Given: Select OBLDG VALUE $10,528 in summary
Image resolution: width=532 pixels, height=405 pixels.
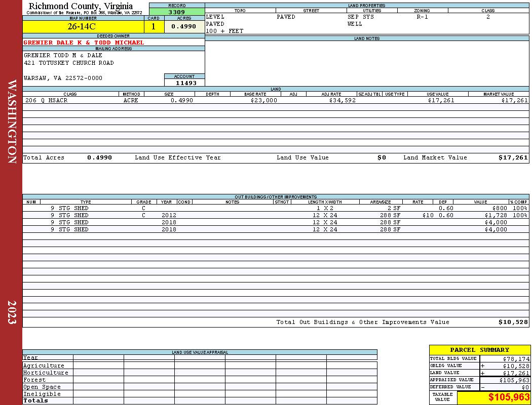Looking at the screenshot, I should (x=516, y=366).
